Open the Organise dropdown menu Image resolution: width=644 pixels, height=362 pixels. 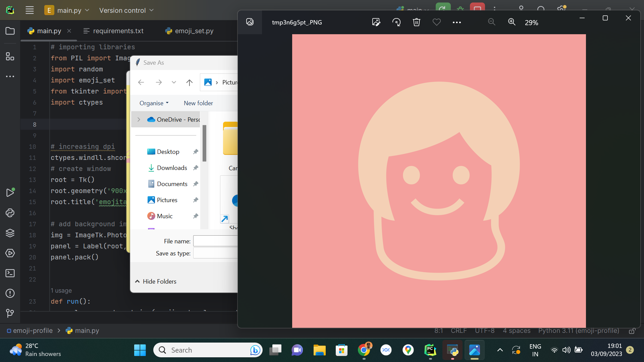tap(154, 103)
